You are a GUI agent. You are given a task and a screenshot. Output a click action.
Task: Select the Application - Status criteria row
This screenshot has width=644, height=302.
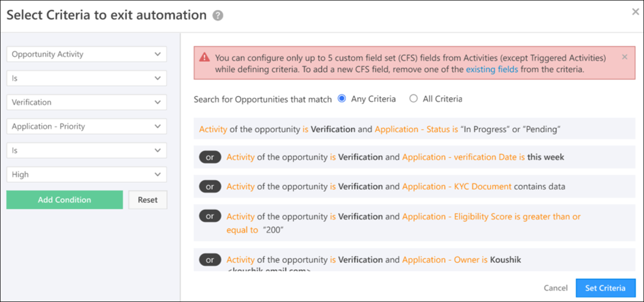pos(414,129)
